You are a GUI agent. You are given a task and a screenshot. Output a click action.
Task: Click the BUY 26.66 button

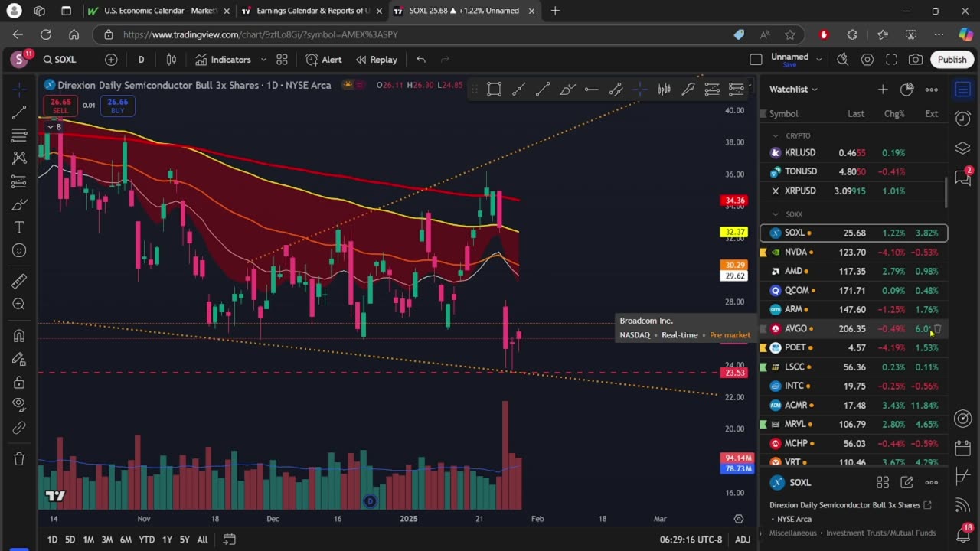coord(118,106)
